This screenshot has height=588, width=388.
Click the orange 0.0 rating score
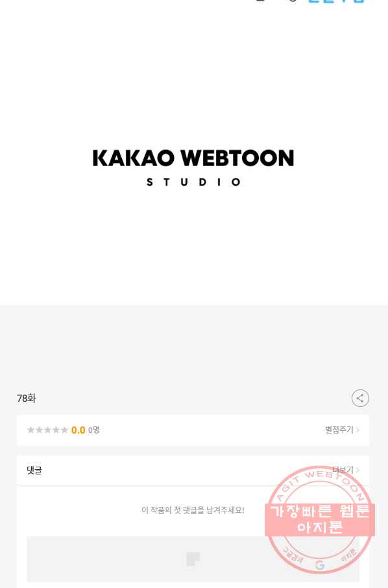[x=78, y=430]
